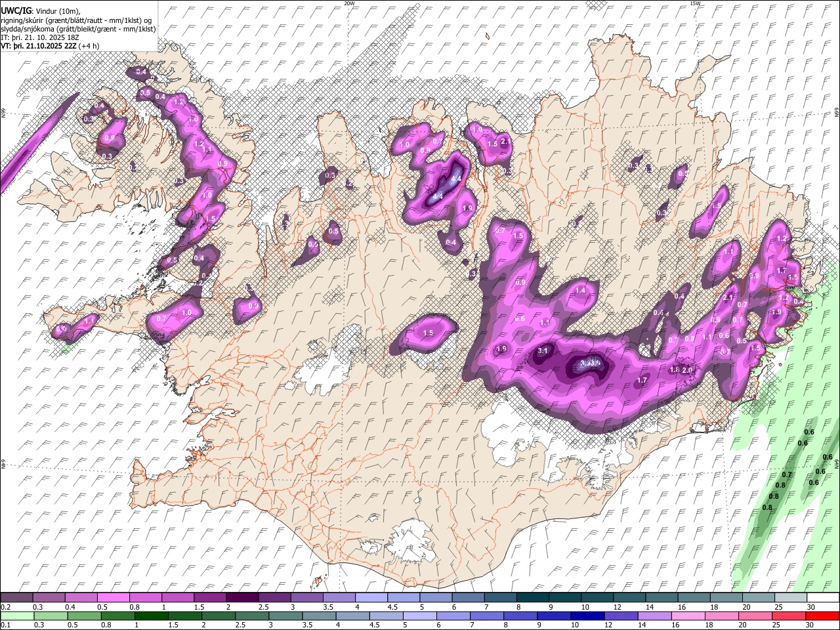Click the '1.4' precipitation value on the map
Viewport: 840px width, 630px height.
(x=580, y=290)
